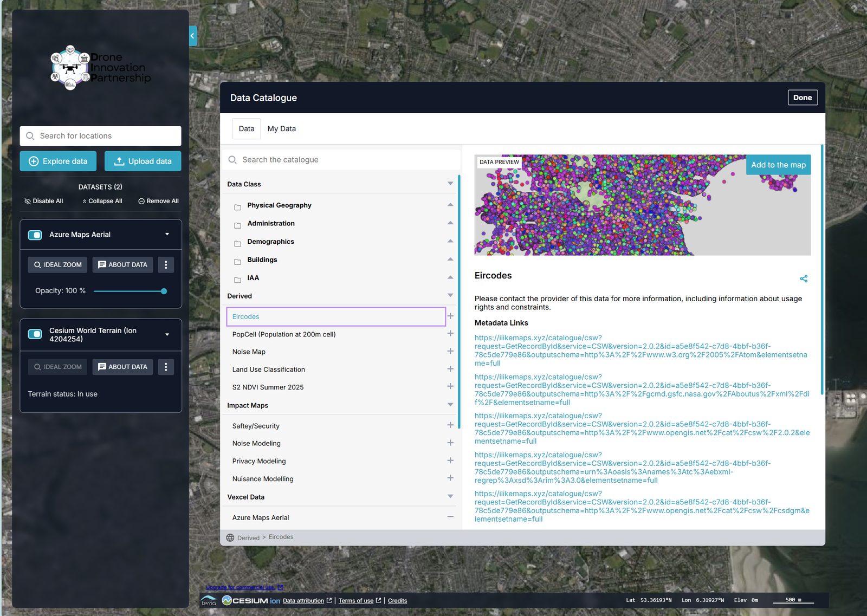867x616 pixels.
Task: Disable all datasets
Action: (44, 201)
